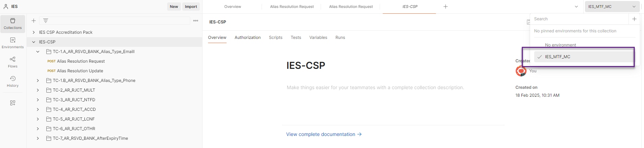Switch to the IES-CSP tab

click(x=410, y=7)
